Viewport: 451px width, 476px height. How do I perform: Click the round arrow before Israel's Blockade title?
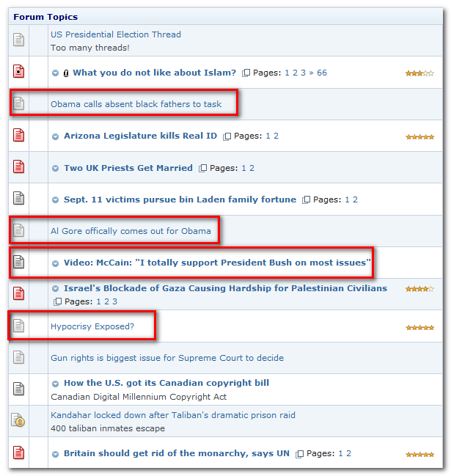[x=55, y=288]
